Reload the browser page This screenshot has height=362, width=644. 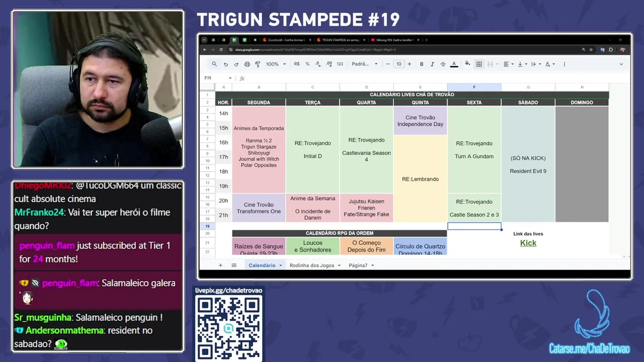pos(221,50)
